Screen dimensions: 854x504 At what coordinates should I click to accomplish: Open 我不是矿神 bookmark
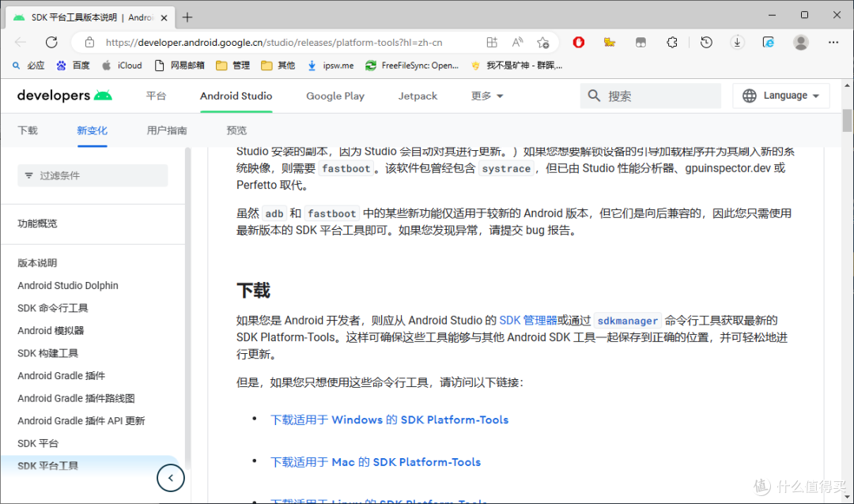pos(517,66)
